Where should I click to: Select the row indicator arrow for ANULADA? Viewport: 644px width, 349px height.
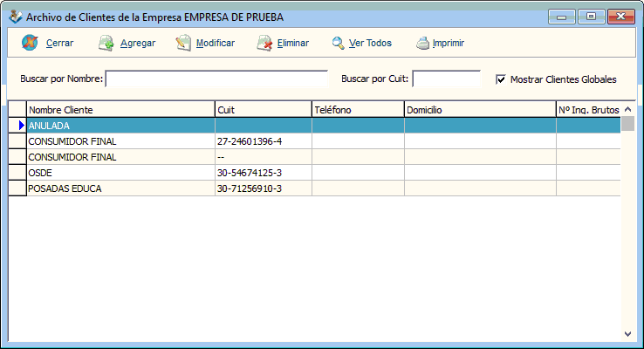17,126
